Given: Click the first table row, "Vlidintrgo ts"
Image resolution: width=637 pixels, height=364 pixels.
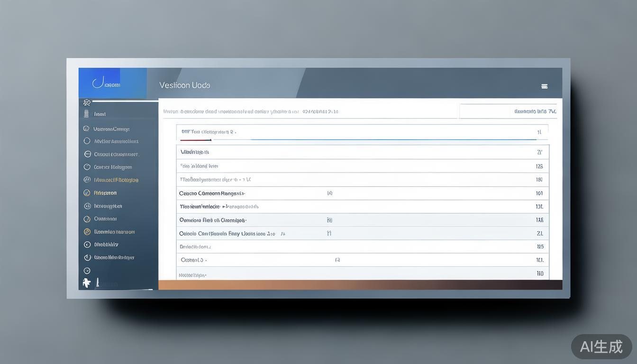Looking at the screenshot, I should tap(194, 152).
